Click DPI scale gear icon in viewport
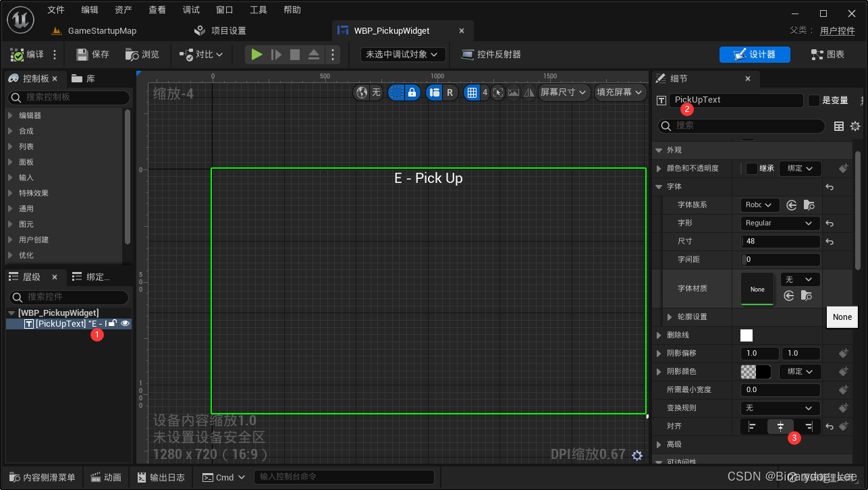The image size is (868, 490). (x=636, y=456)
